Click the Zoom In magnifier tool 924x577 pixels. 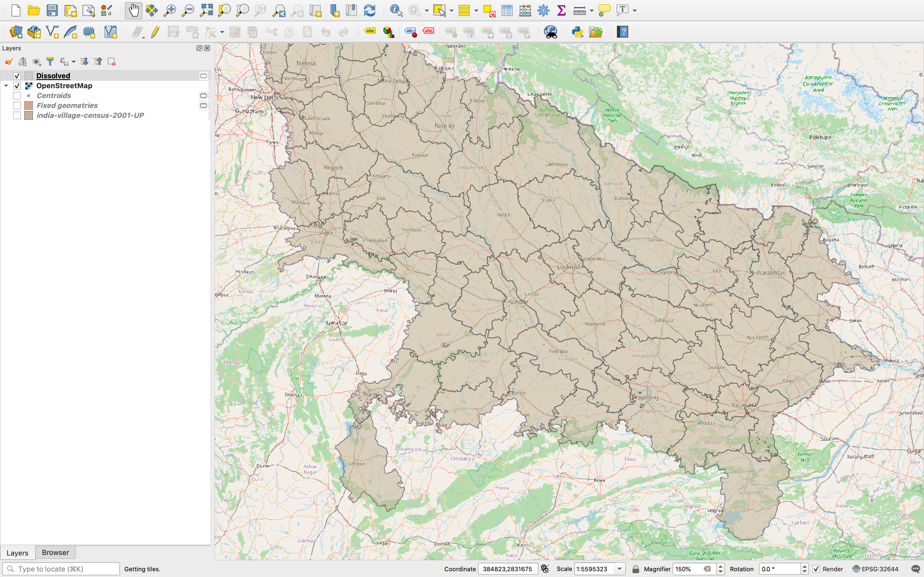[x=169, y=10]
